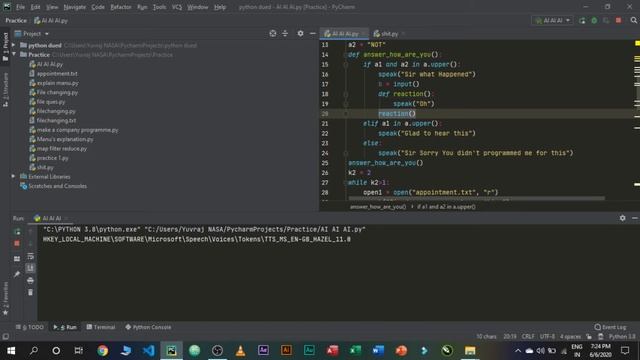The height and width of the screenshot is (360, 640).
Task: Open the Run tool window button at bottom
Action: [65, 327]
